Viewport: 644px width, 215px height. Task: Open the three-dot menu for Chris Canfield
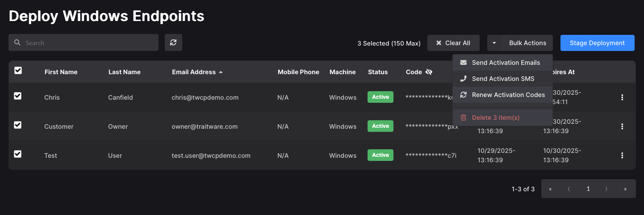pyautogui.click(x=622, y=97)
